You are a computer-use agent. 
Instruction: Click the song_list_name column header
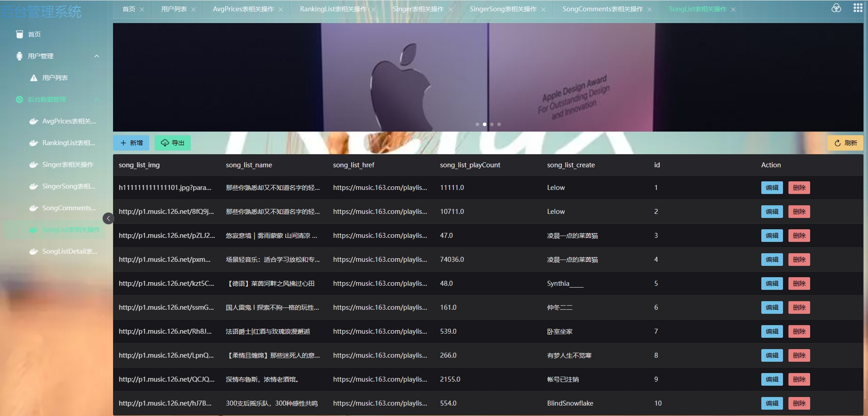click(249, 165)
